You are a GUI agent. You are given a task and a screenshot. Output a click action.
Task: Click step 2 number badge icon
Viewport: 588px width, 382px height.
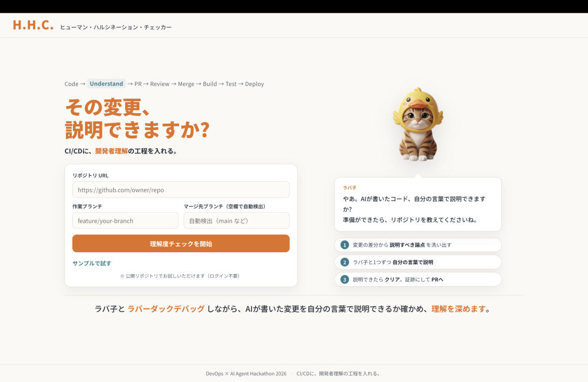tap(345, 263)
